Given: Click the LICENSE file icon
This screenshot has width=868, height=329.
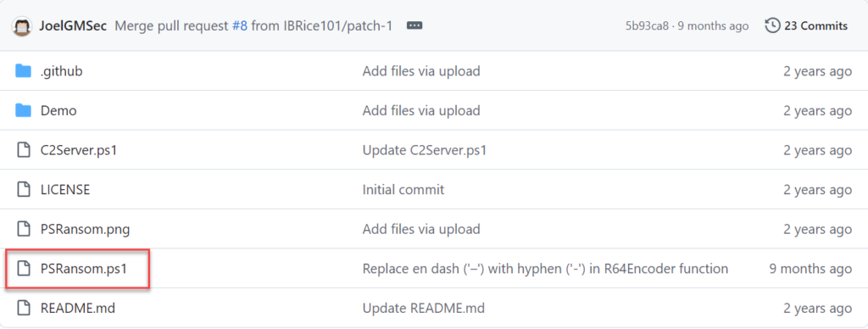Looking at the screenshot, I should coord(23,189).
